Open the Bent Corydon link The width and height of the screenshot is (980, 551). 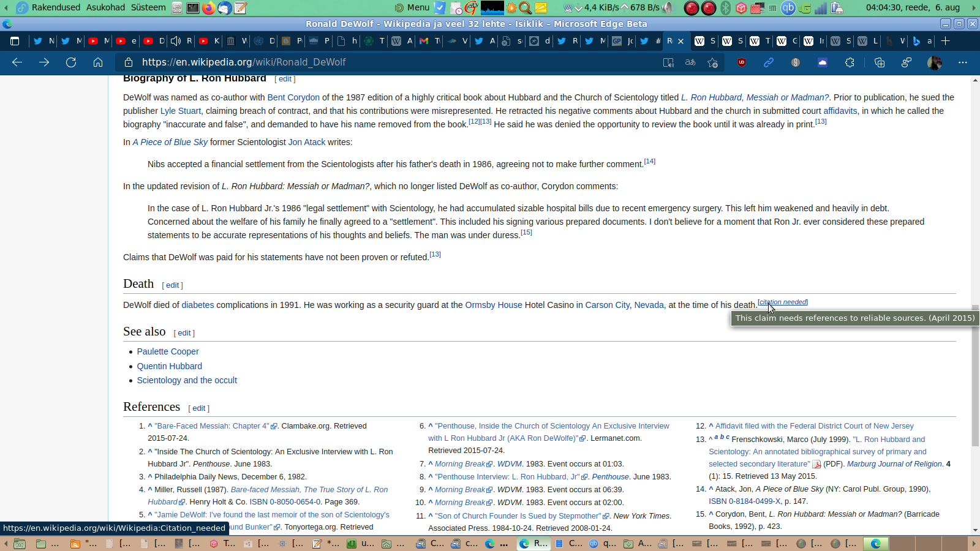[293, 97]
